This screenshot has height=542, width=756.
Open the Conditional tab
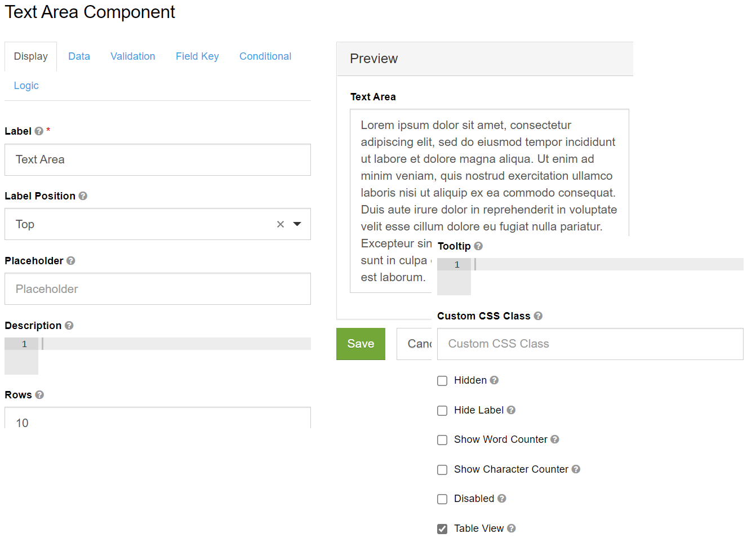pos(265,56)
